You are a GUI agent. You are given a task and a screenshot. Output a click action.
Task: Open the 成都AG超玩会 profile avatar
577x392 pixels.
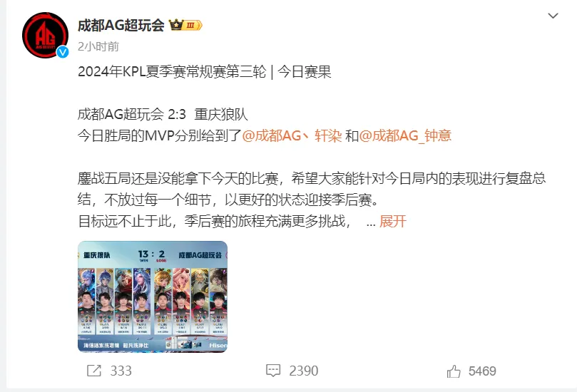45,36
